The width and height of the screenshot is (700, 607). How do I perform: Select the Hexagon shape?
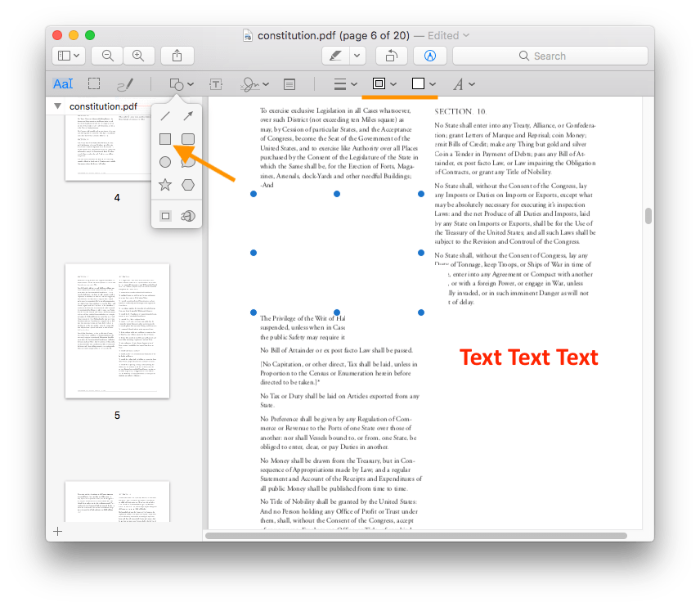point(188,184)
